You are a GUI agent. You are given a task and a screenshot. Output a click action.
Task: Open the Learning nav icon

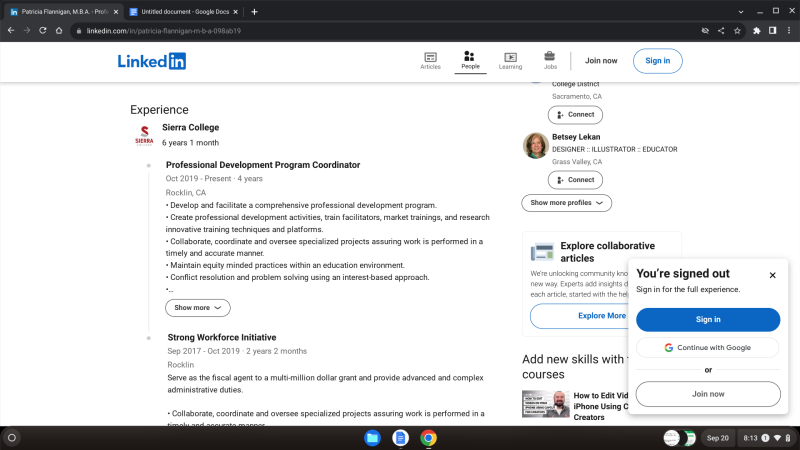pos(510,61)
